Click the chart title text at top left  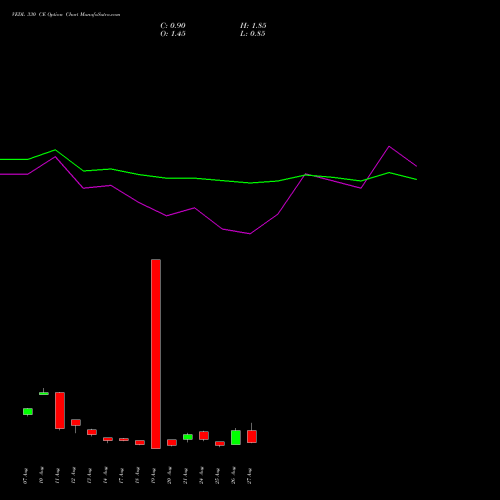66,15
